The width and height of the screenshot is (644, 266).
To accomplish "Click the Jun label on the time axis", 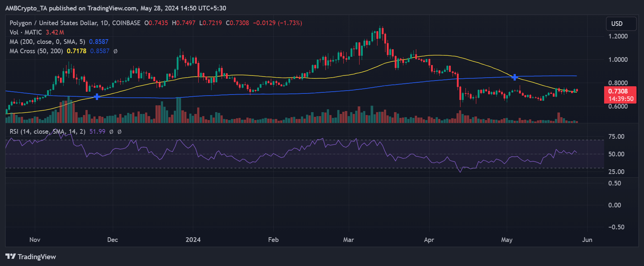I will pos(587,240).
